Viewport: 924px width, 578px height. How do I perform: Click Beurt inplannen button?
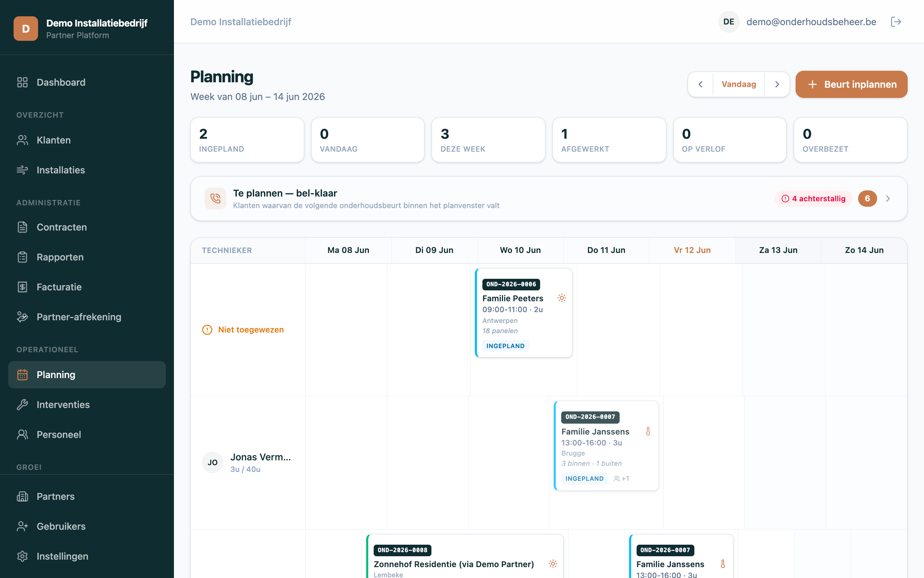point(851,84)
